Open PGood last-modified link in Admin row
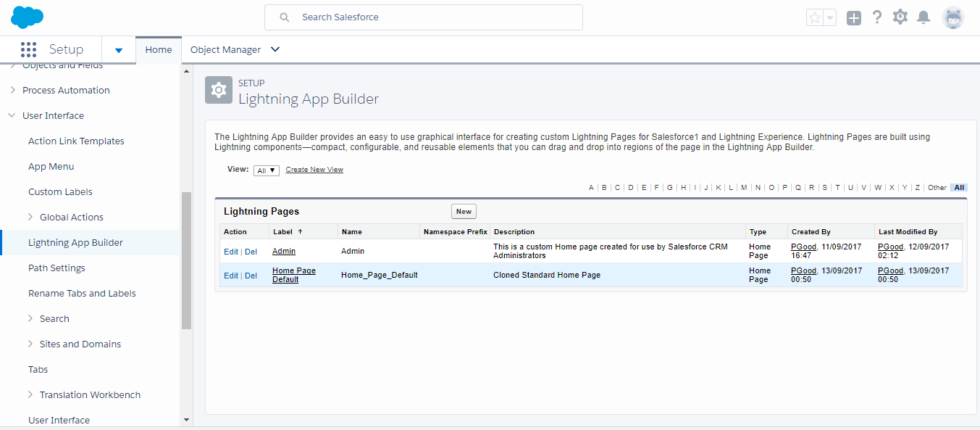The width and height of the screenshot is (980, 430). 890,247
